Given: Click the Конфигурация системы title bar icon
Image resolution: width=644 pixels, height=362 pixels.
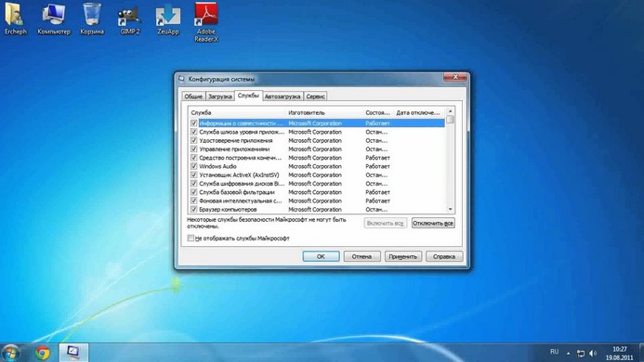Looking at the screenshot, I should [x=181, y=79].
